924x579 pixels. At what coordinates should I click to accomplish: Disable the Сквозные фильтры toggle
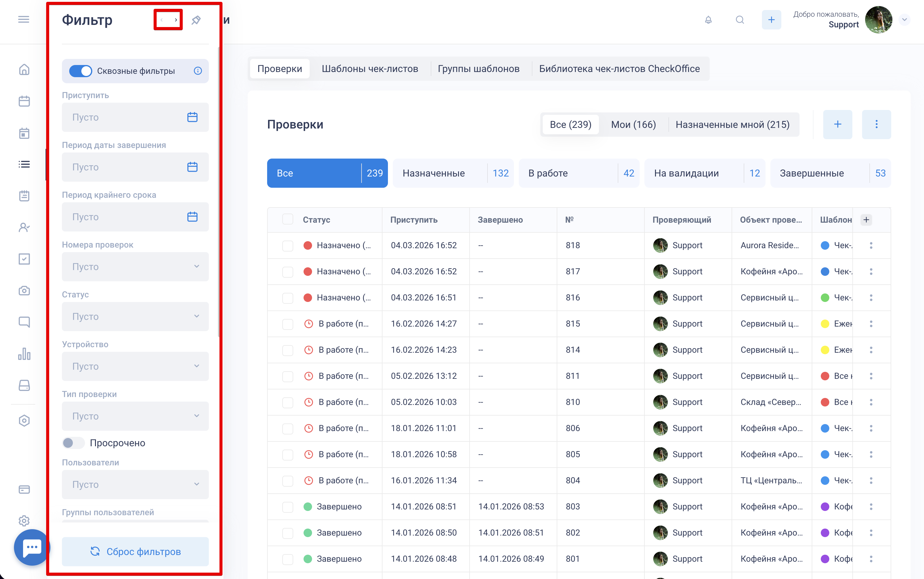tap(80, 71)
